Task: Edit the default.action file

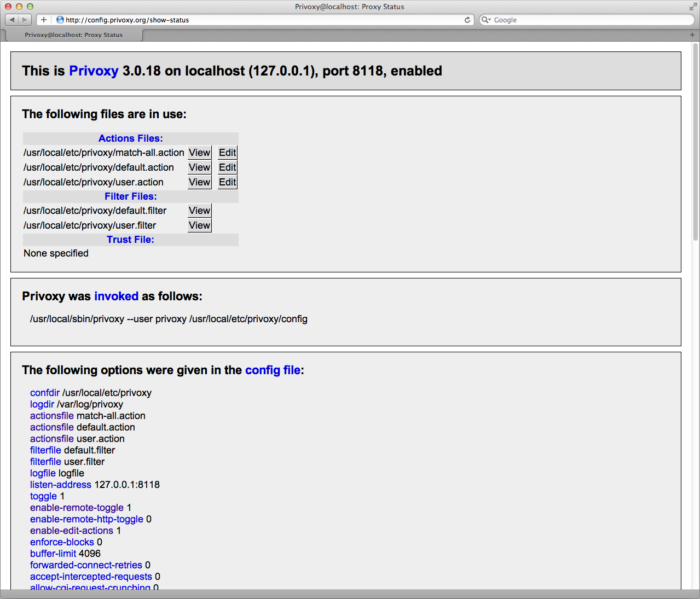Action: [228, 167]
